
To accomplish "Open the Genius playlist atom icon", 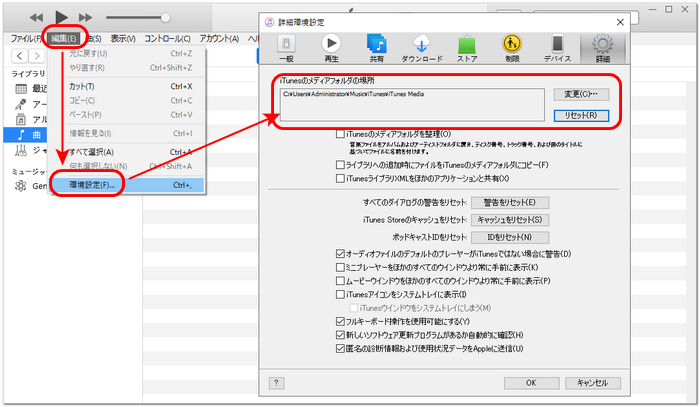I will pos(21,186).
